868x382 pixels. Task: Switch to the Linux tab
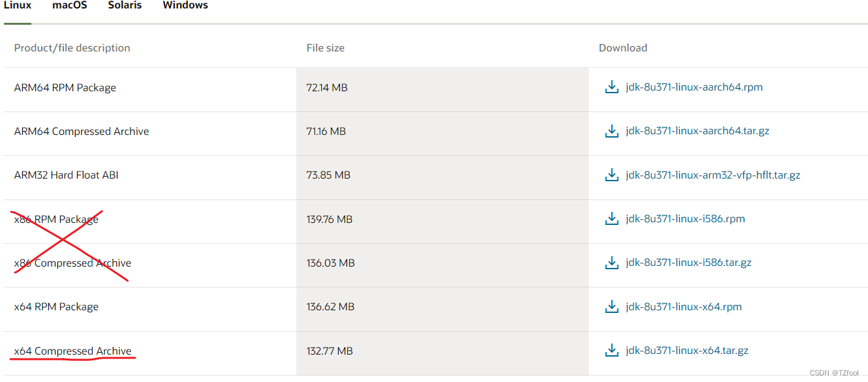[18, 5]
